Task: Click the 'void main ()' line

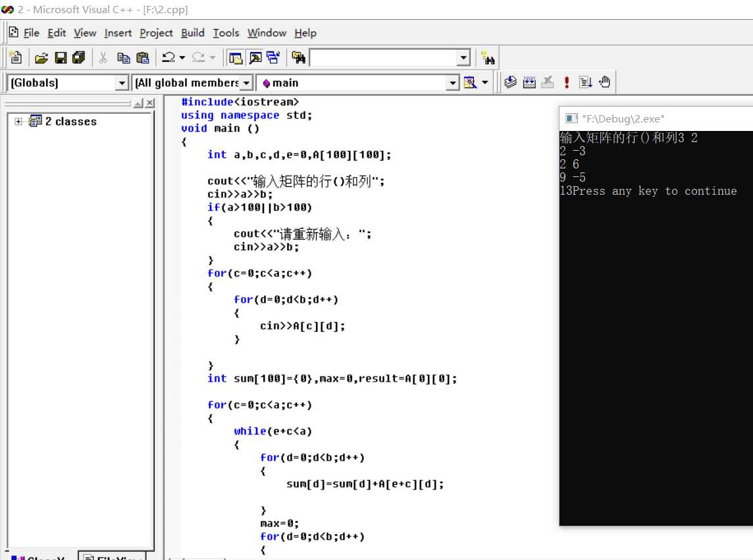Action: tap(220, 129)
